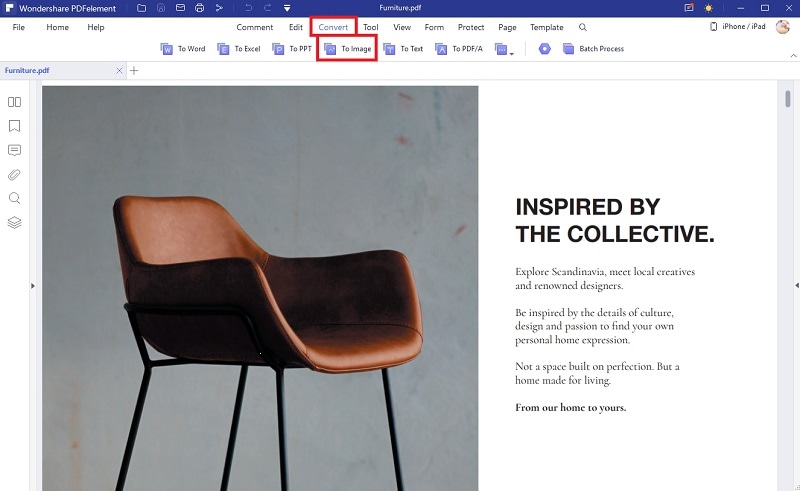Screen dimensions: 800x491
Task: Open the page thumbnails panel icon
Action: pos(14,102)
